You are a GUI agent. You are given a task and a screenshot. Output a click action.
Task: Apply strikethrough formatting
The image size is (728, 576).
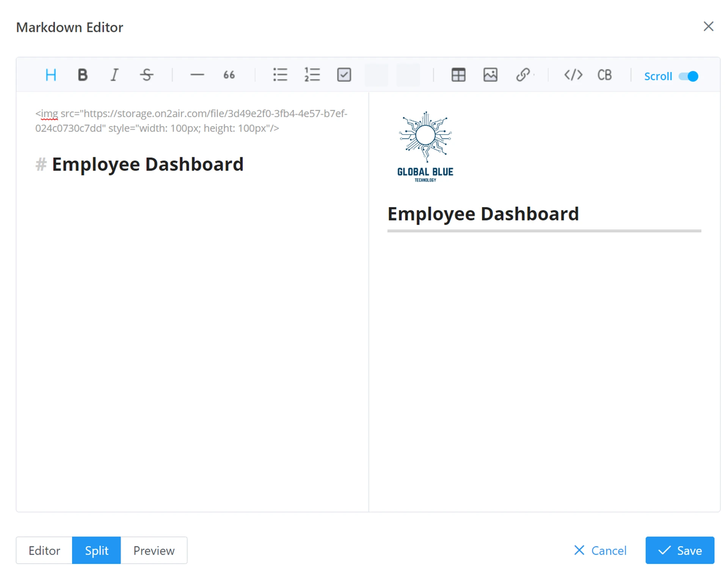pos(146,75)
